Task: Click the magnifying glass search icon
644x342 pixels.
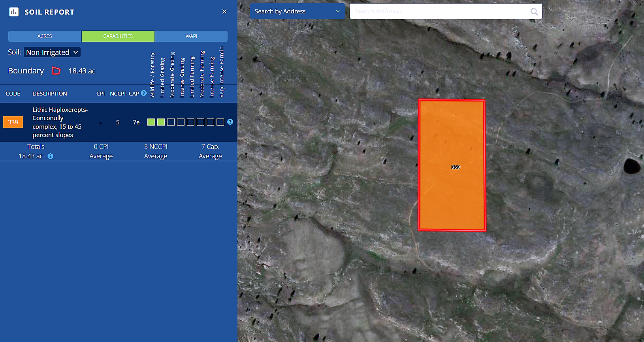Action: pyautogui.click(x=534, y=11)
